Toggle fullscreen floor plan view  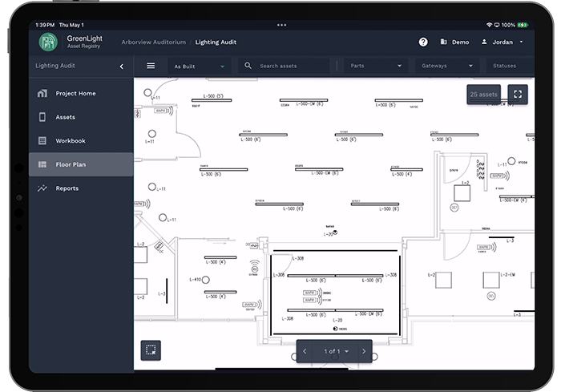[x=518, y=95]
